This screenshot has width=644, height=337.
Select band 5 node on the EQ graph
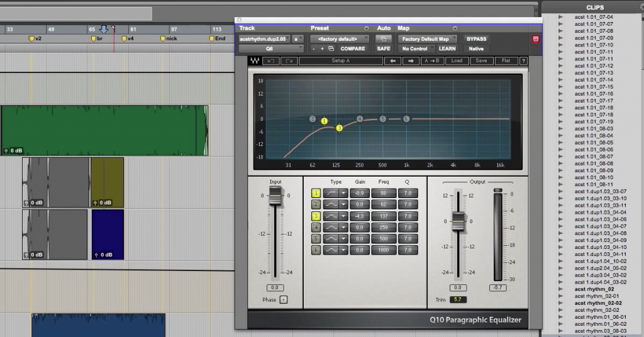click(383, 119)
